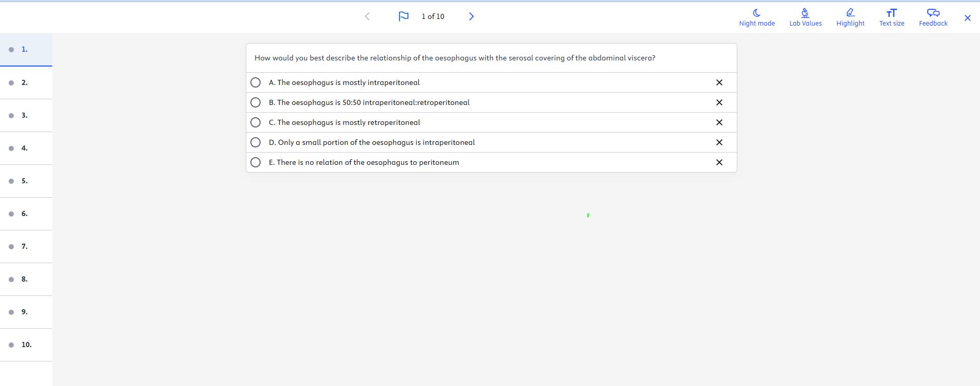Open Text size settings
The height and width of the screenshot is (386, 980).
[891, 13]
